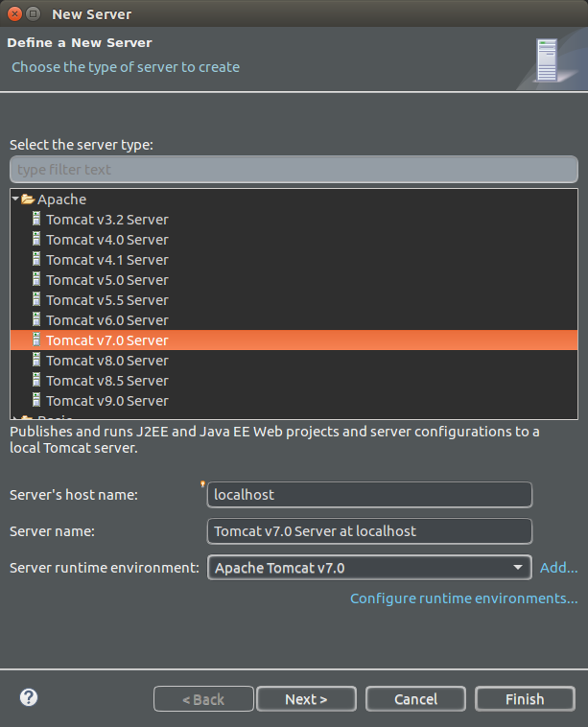Click the Tomcat v8.0 Server icon
This screenshot has height=727, width=588.
click(36, 361)
